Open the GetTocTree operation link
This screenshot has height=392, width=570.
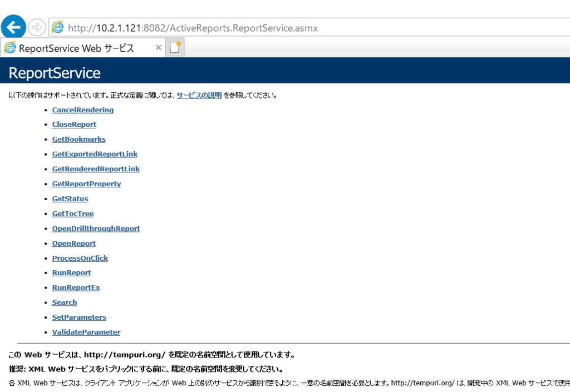click(x=73, y=214)
